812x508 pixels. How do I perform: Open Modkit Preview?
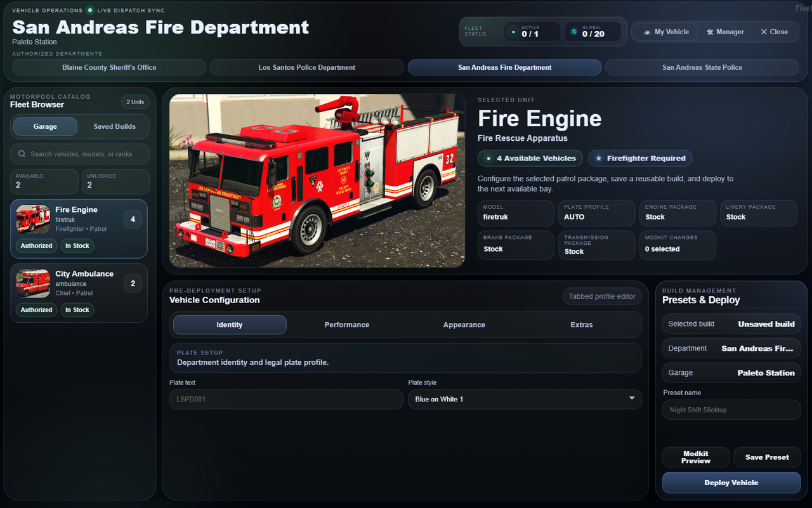(x=696, y=457)
